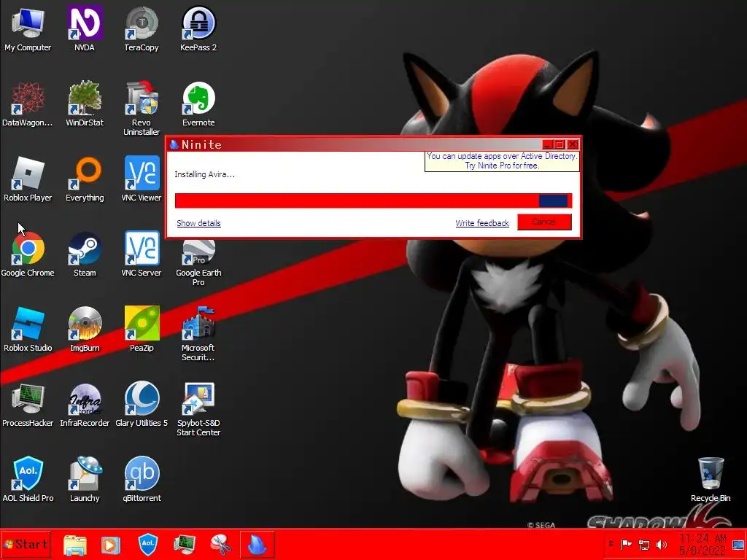This screenshot has width=747, height=560.
Task: Launch the media player taskbar icon
Action: click(111, 545)
